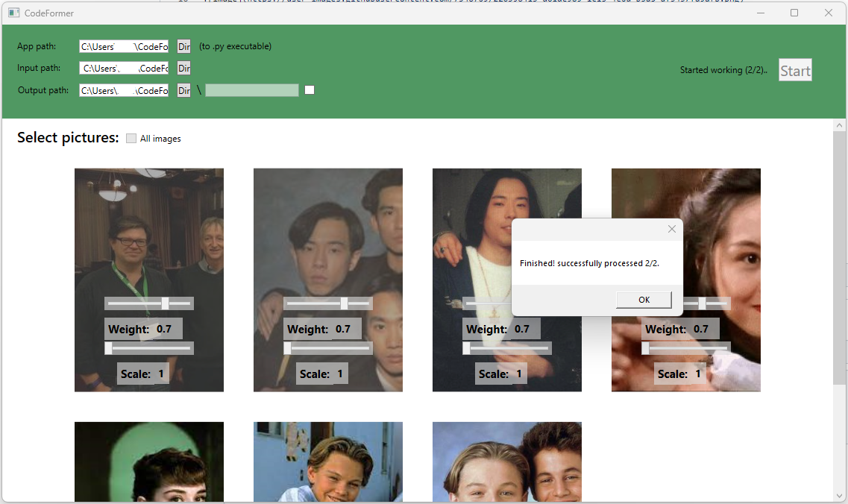The width and height of the screenshot is (848, 504).
Task: Maximize the CodeFormer window
Action: [794, 13]
